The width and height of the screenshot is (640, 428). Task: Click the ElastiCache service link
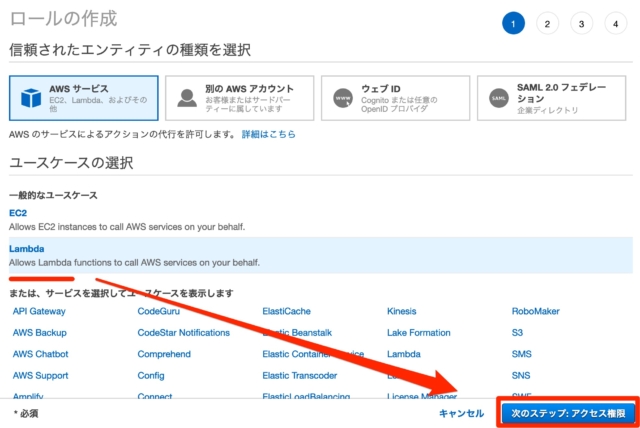(287, 311)
